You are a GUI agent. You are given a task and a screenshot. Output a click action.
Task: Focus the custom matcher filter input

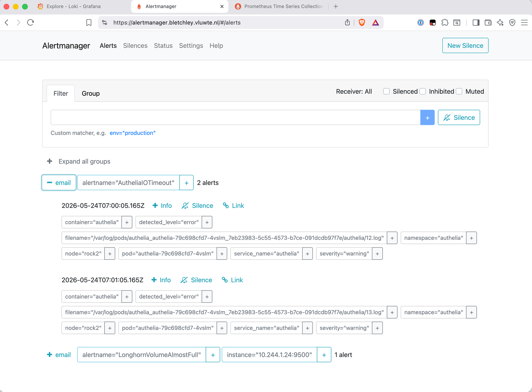235,118
